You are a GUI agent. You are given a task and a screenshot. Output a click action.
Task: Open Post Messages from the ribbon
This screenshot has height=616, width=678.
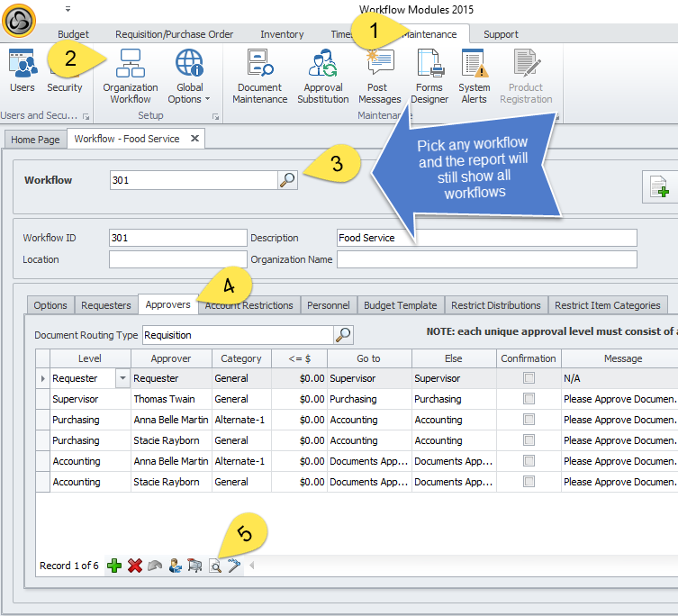(x=379, y=76)
